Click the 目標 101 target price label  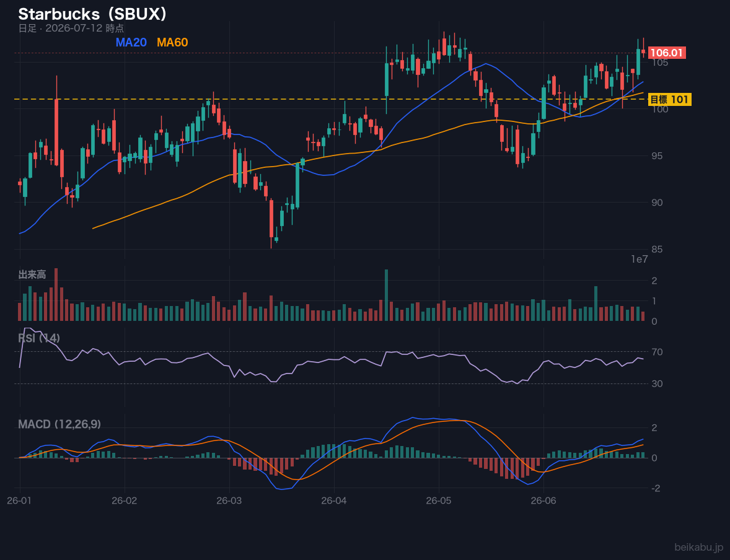(x=669, y=99)
